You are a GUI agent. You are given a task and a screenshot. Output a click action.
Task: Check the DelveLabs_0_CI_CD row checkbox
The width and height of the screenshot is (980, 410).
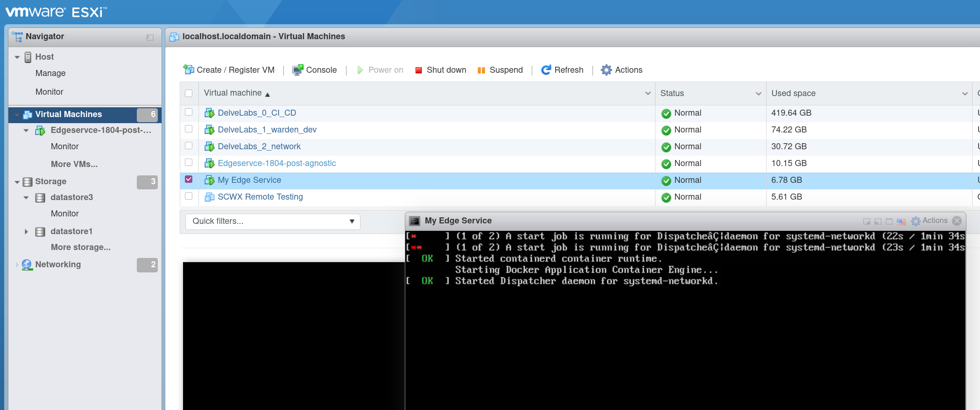(x=189, y=112)
